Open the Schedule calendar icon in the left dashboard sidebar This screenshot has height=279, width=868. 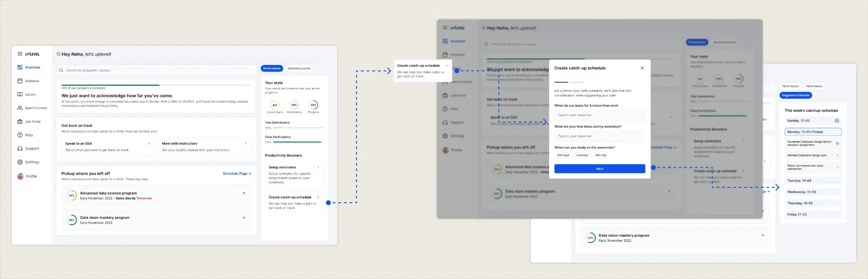[x=20, y=81]
